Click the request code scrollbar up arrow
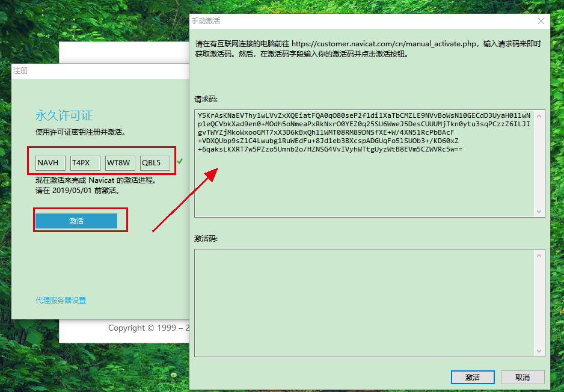The image size is (564, 392). [539, 116]
